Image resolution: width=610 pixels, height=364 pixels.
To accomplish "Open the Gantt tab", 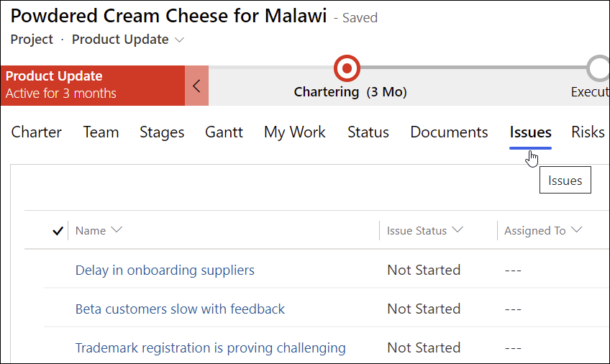I will coord(224,132).
